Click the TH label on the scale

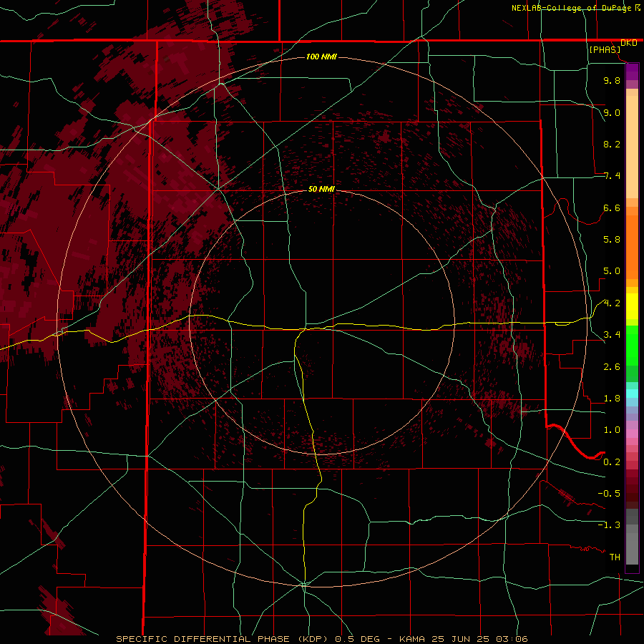(x=615, y=557)
